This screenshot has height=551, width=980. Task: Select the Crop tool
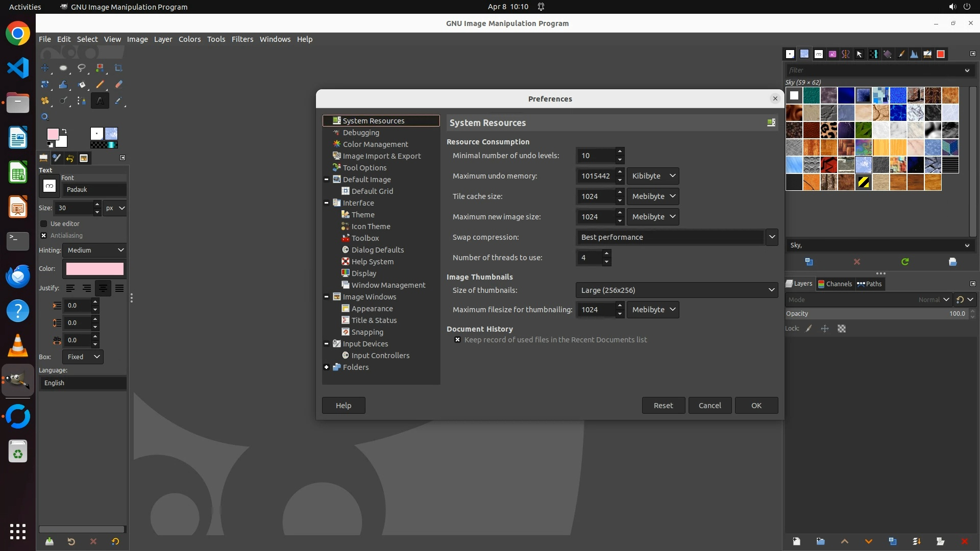tap(118, 68)
